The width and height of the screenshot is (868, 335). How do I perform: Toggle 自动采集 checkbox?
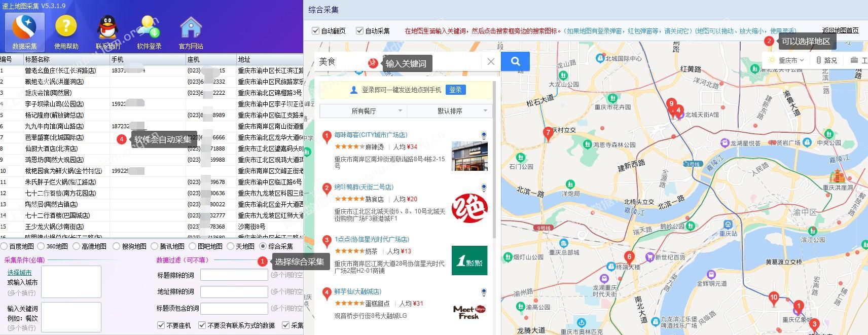click(359, 31)
